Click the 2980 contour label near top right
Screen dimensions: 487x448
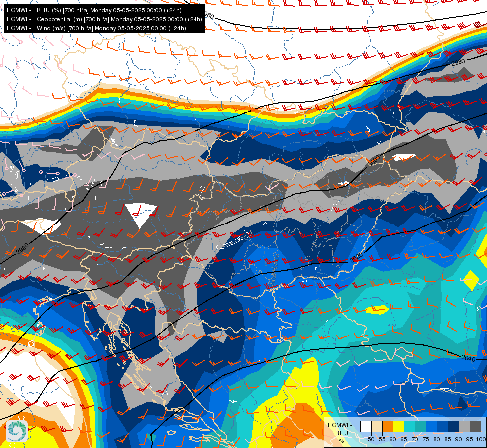[x=458, y=62]
